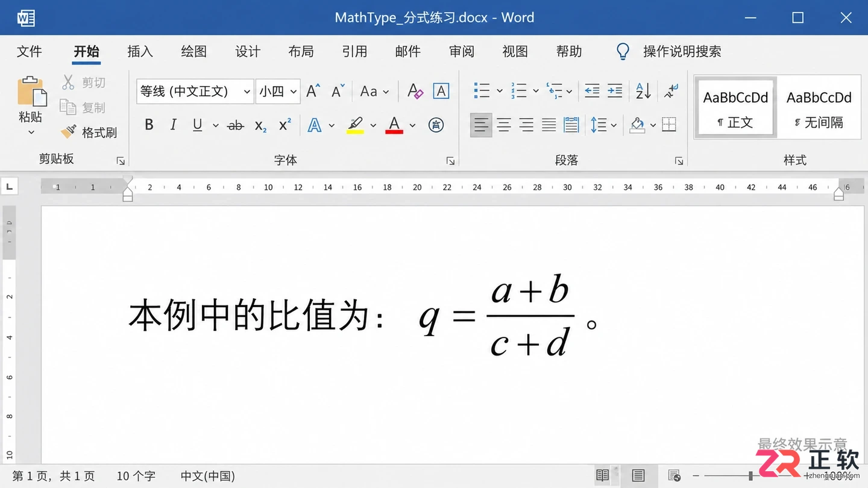Screen dimensions: 868x488
Task: Toggle strikethrough formatting
Action: tap(235, 125)
